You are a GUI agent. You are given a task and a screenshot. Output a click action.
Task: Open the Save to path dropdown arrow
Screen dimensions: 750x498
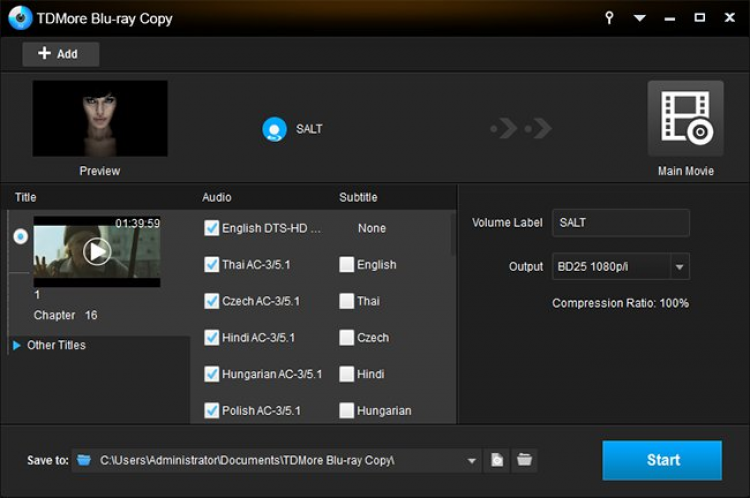pos(472,461)
